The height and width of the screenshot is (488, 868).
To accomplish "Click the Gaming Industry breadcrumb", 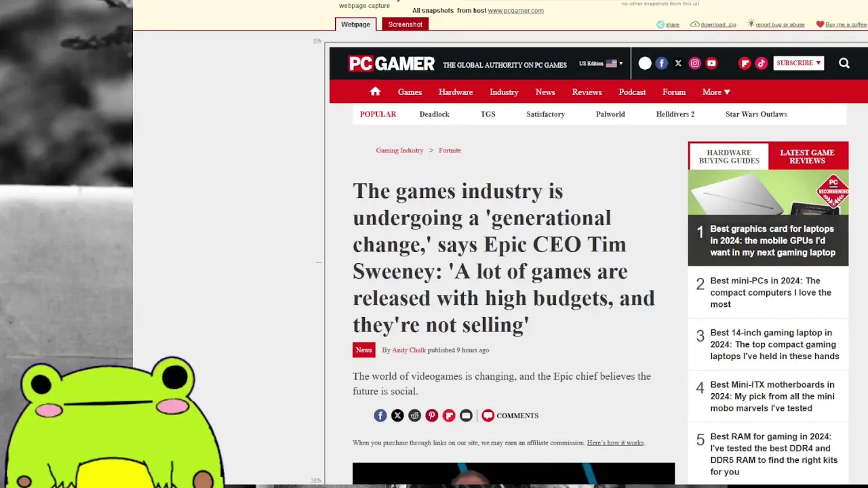I will point(399,150).
